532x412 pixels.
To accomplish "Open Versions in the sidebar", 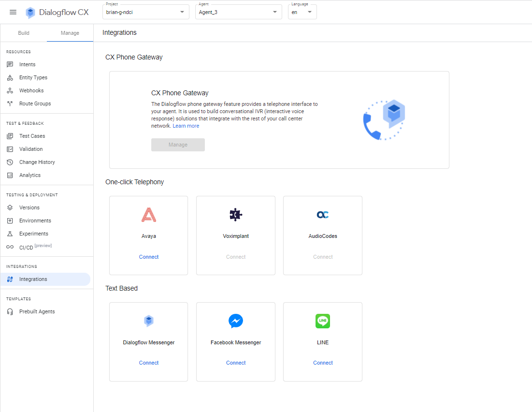I will (x=46, y=207).
